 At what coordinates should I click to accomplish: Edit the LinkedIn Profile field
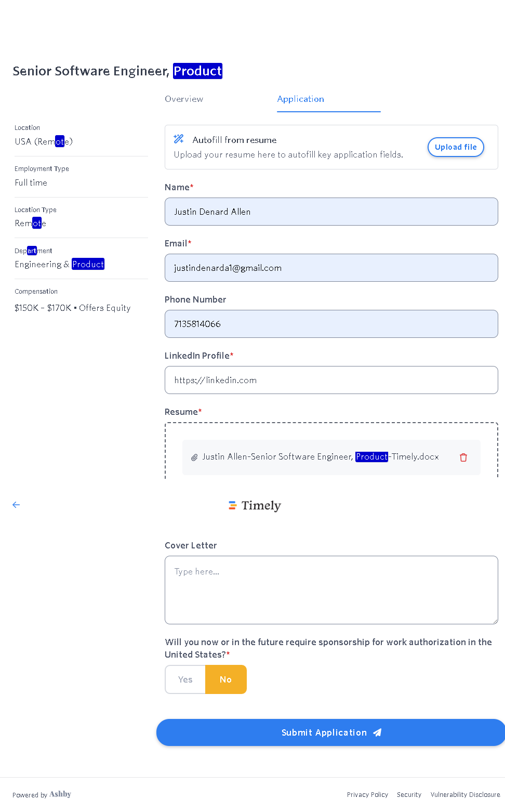point(331,380)
